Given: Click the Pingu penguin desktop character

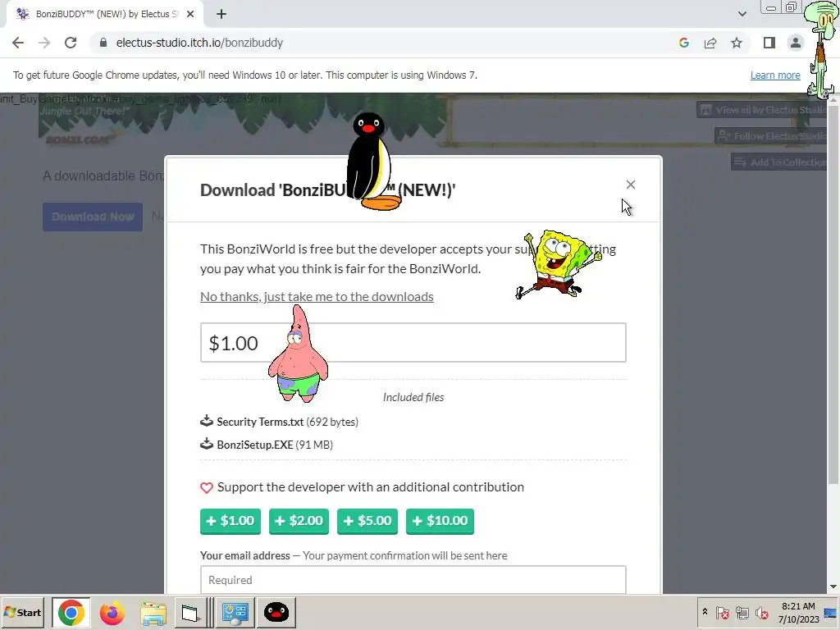Looking at the screenshot, I should coord(372,162).
